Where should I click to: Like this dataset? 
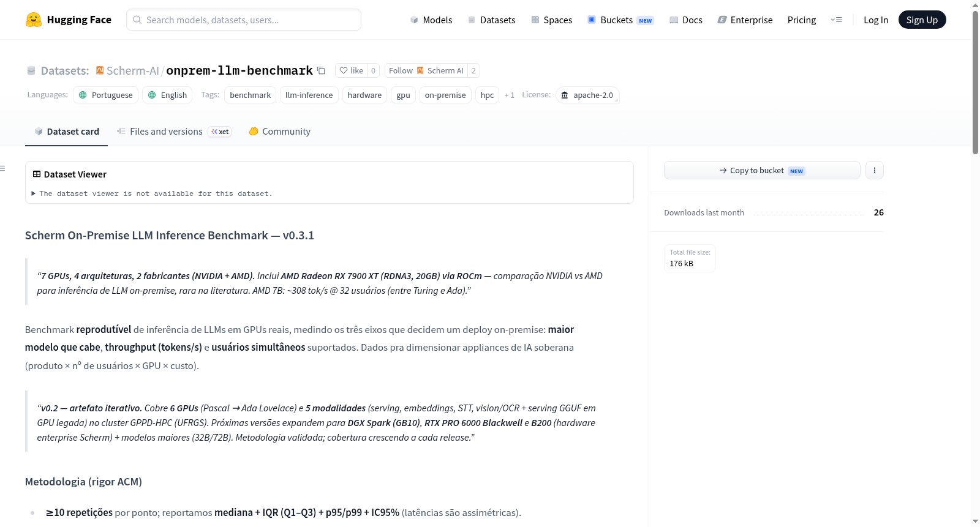tap(351, 70)
